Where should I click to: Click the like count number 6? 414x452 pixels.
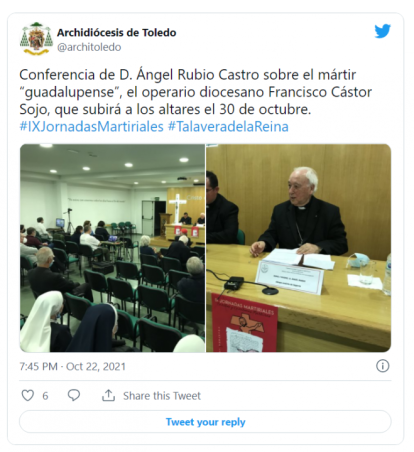45,396
